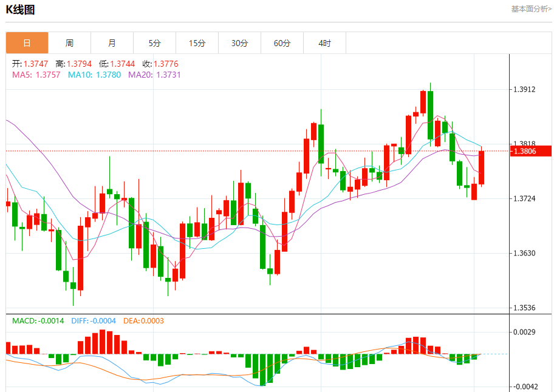The width and height of the screenshot is (554, 392).
Task: Click the DEA: 0.0003 label
Action: pyautogui.click(x=143, y=321)
